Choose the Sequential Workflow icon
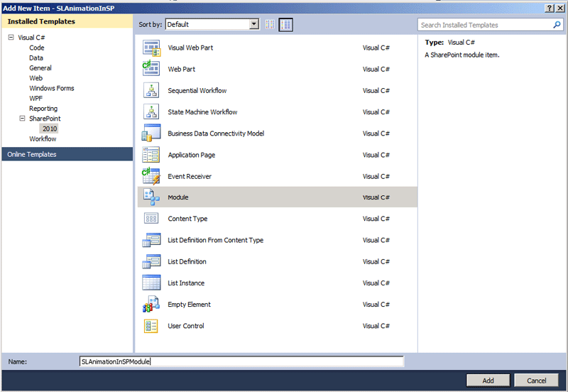Image resolution: width=568 pixels, height=392 pixels. 151,91
